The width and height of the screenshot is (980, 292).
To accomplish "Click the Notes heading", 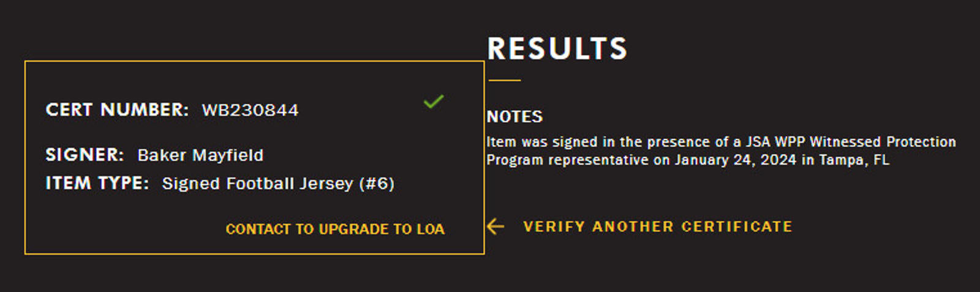I will [514, 116].
